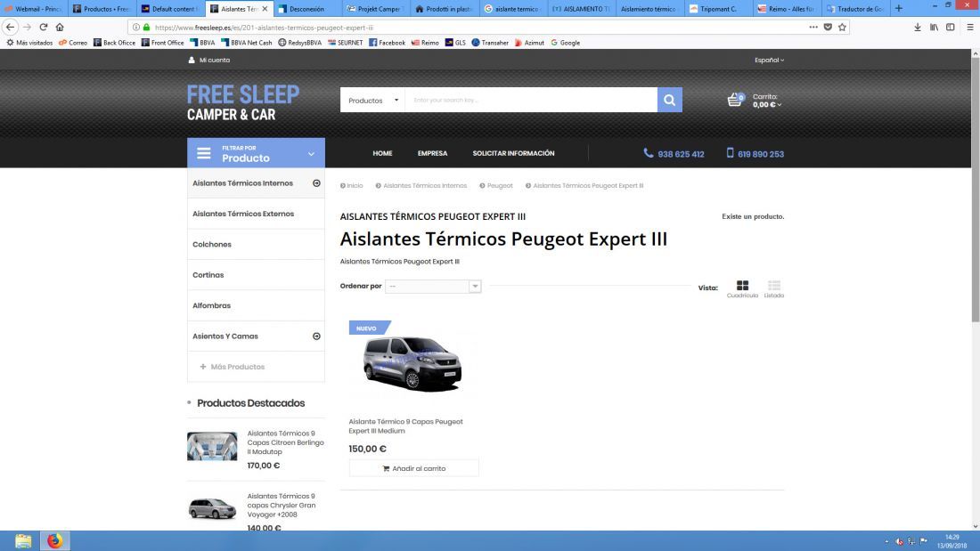Image resolution: width=980 pixels, height=551 pixels.
Task: Toggle the browser sidebar icon
Action: tap(950, 27)
